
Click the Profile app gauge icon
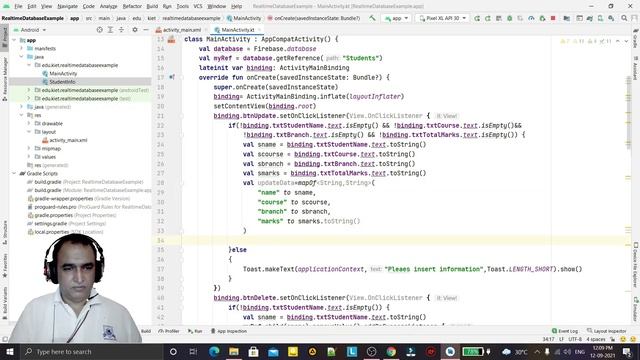click(531, 18)
